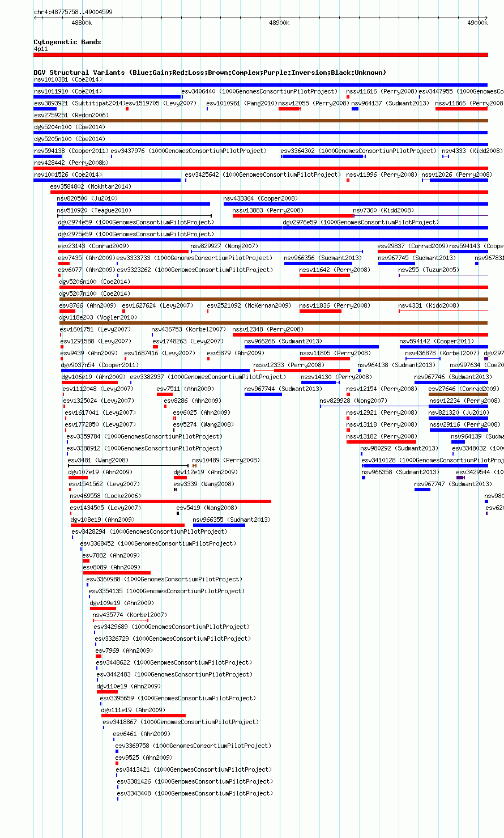Select nsv1001526 (Coe2014) label

point(68,175)
